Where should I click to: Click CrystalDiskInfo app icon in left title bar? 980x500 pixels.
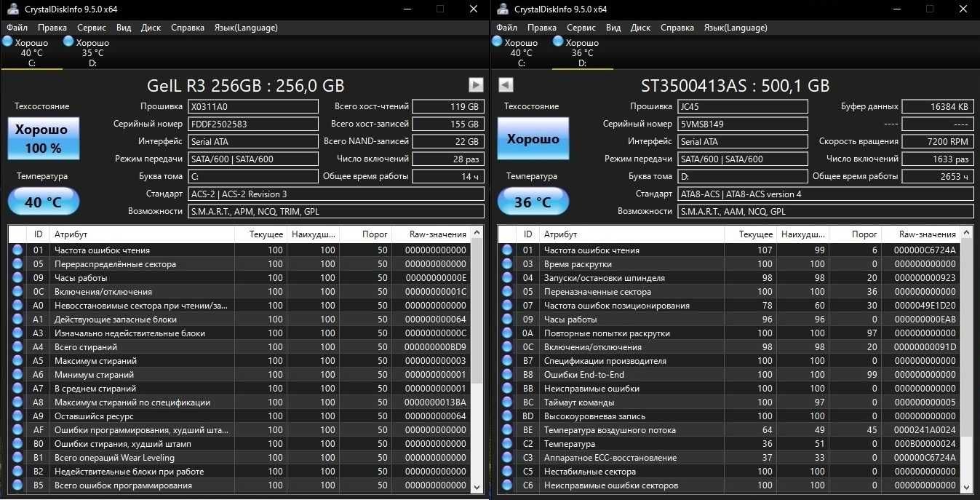pos(12,9)
